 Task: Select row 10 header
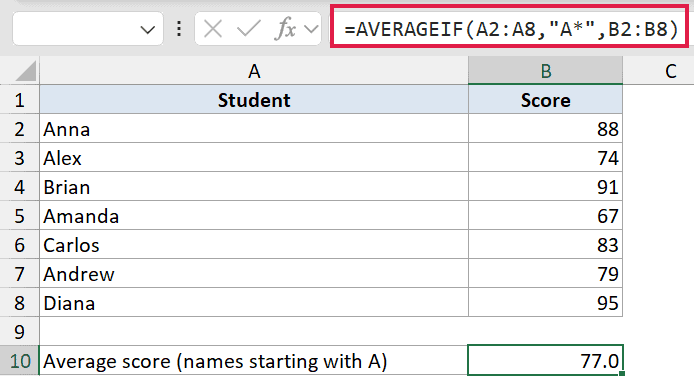[x=19, y=361]
